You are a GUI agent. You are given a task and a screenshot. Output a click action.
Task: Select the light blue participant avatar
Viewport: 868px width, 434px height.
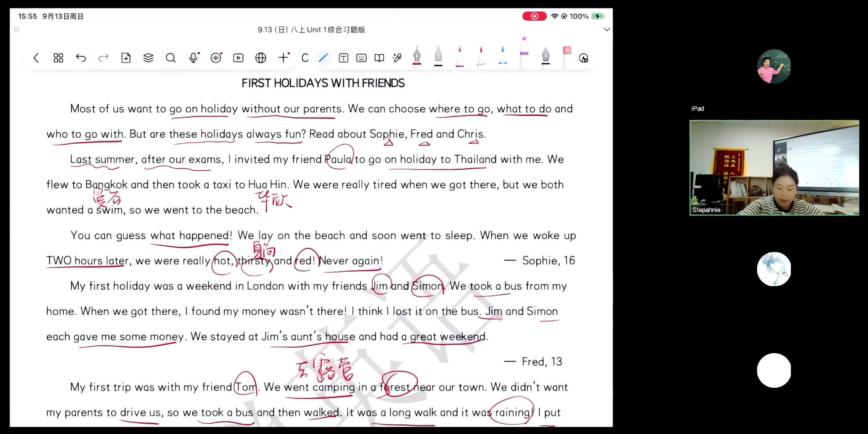point(774,269)
